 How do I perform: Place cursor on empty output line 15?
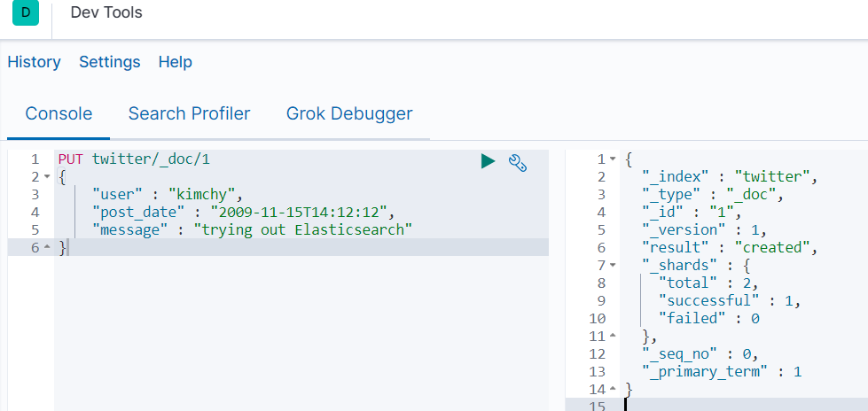745,405
